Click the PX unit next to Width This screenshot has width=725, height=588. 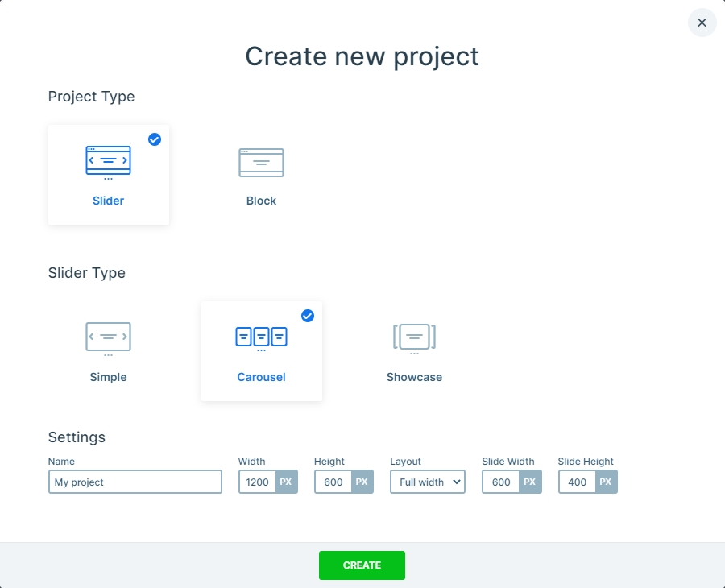click(x=286, y=482)
